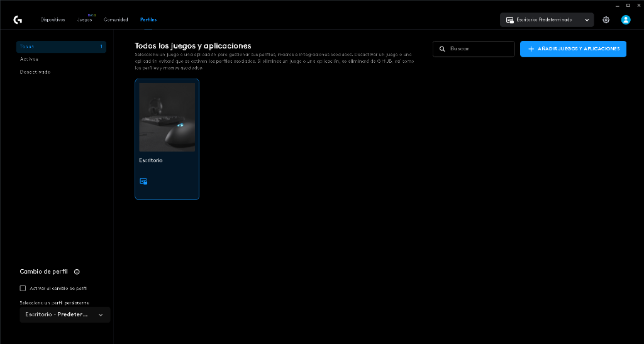This screenshot has height=344, width=644.
Task: Click the Logitech G logo icon
Action: [18, 19]
